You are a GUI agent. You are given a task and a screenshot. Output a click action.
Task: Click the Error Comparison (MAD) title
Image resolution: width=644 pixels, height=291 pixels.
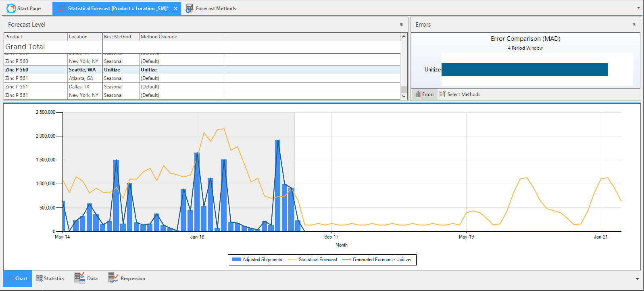525,39
